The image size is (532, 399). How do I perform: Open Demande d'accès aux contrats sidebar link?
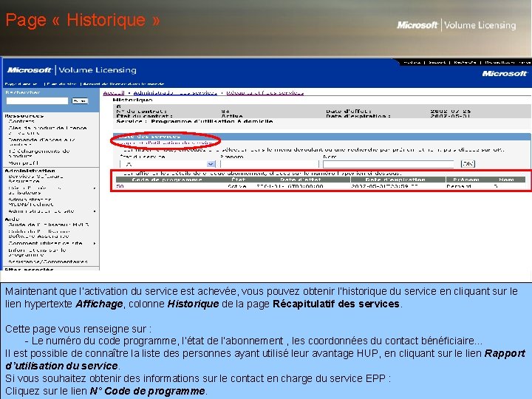(x=41, y=142)
